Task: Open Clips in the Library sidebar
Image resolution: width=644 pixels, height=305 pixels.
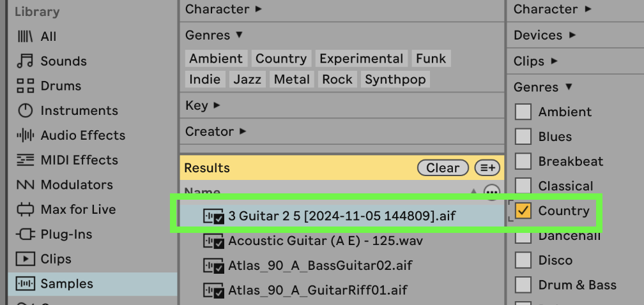Action: point(56,259)
